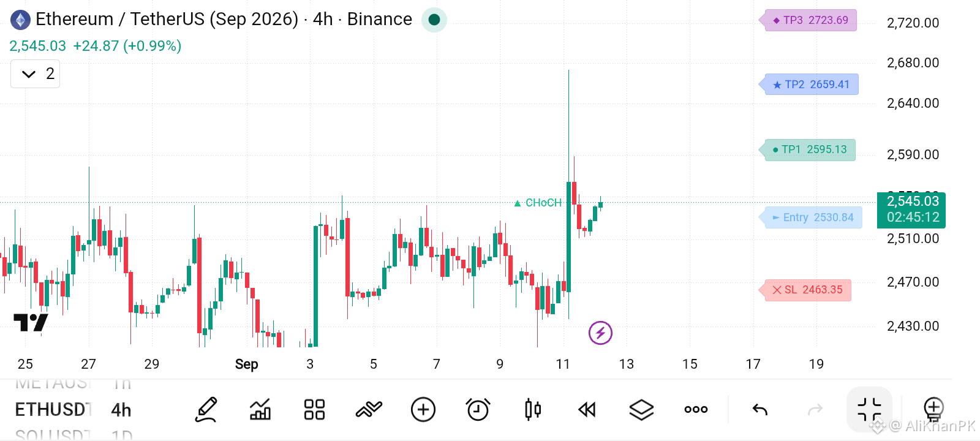
Task: Click the purple lightning event marker
Action: 600,333
